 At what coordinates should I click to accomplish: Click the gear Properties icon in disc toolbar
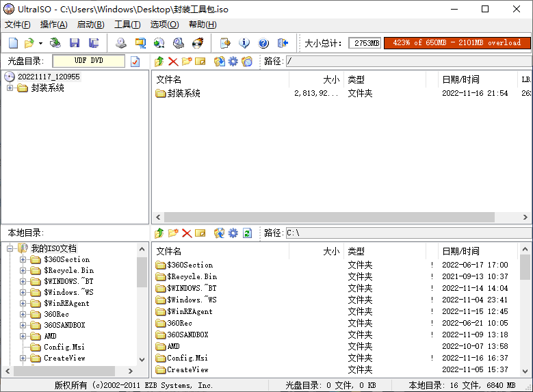click(233, 62)
